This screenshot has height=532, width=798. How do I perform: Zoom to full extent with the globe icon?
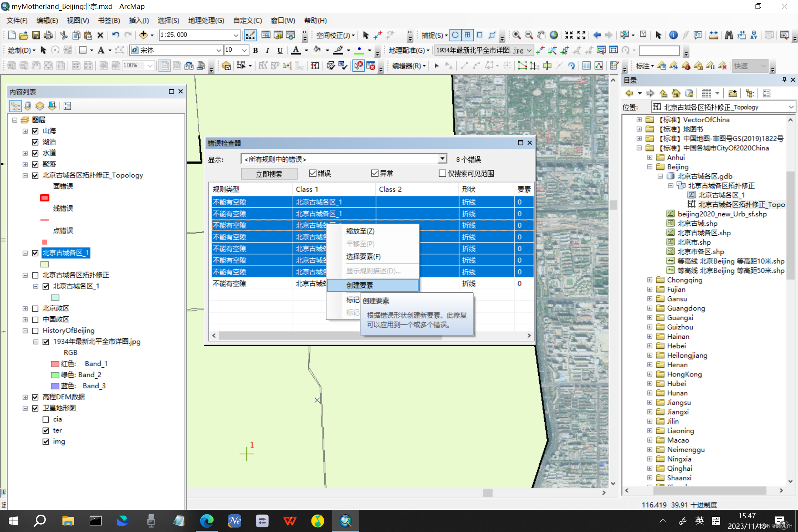tap(554, 35)
